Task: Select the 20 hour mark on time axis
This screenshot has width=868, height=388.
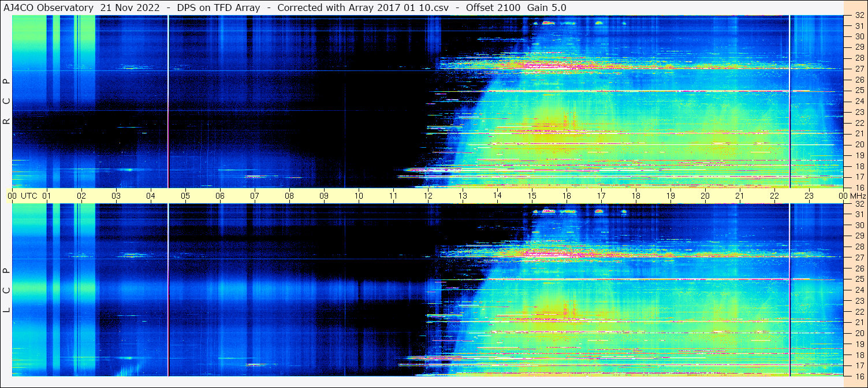Action: tap(705, 196)
